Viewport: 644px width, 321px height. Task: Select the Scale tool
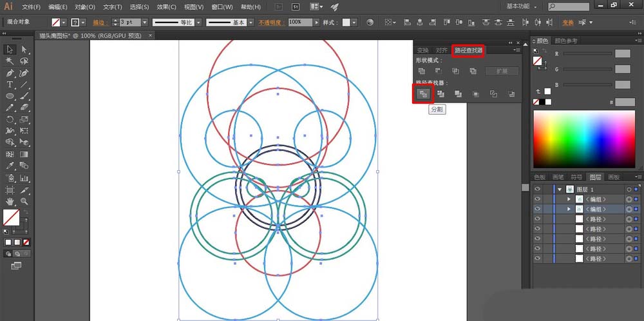(x=24, y=120)
